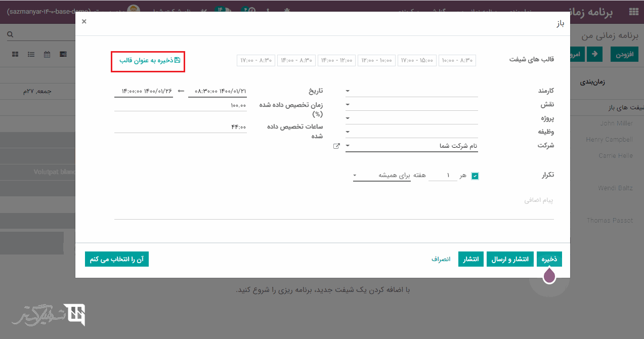The image size is (644, 339).
Task: Open the apps grid menu icon
Action: [633, 12]
